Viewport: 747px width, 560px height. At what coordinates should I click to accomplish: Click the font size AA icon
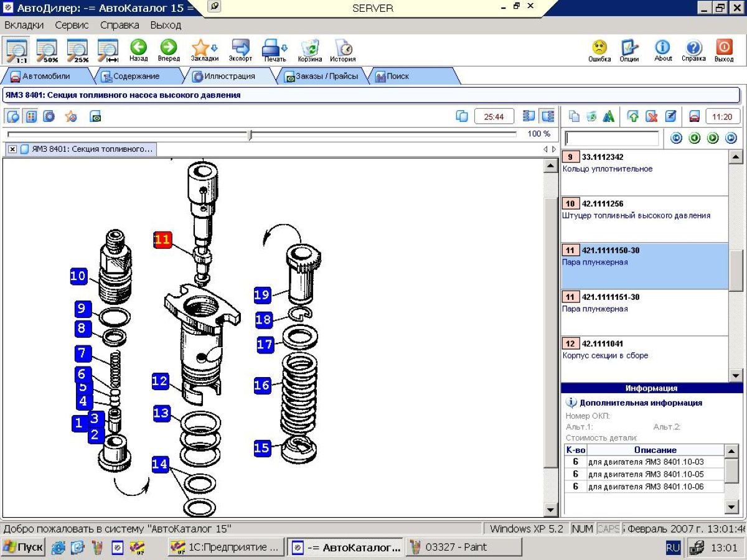[x=609, y=116]
